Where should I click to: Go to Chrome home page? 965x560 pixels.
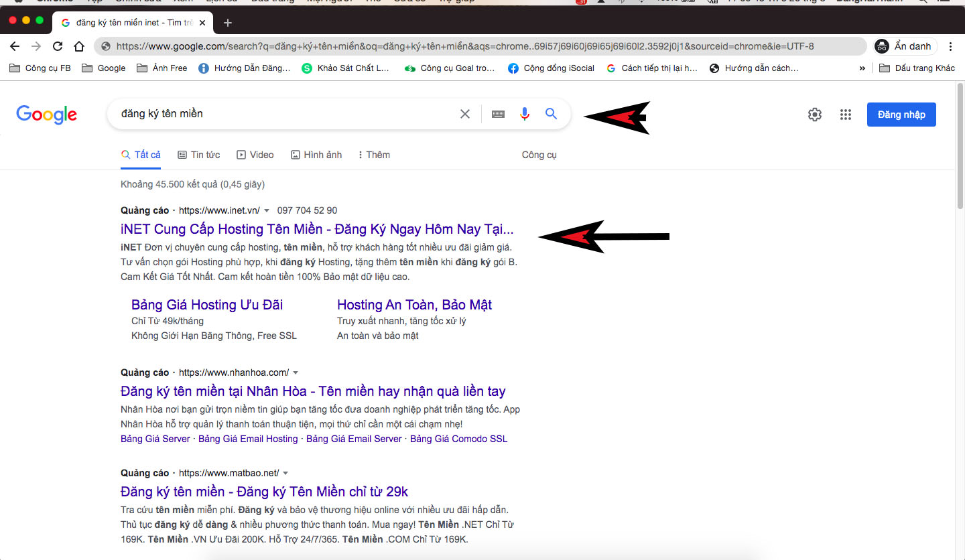point(79,46)
